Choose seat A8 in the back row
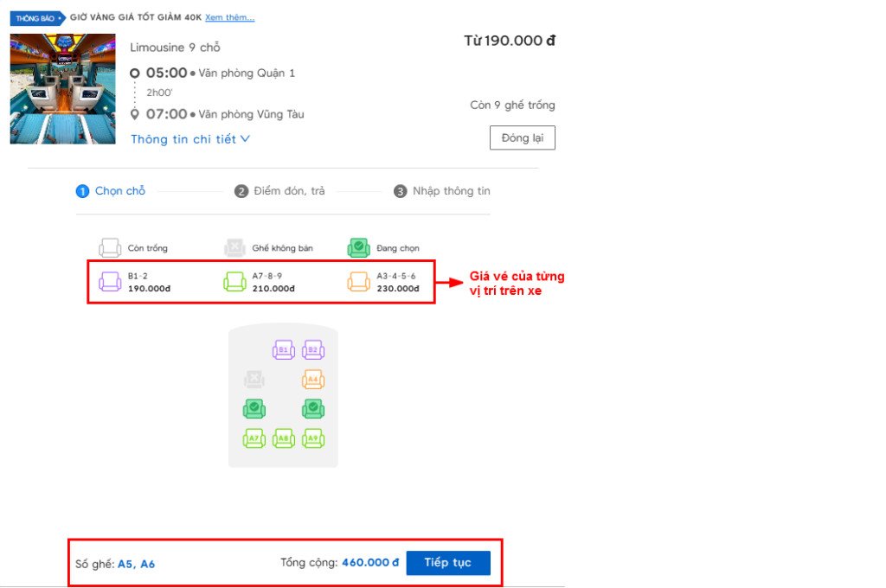This screenshot has width=886, height=588. [x=284, y=438]
